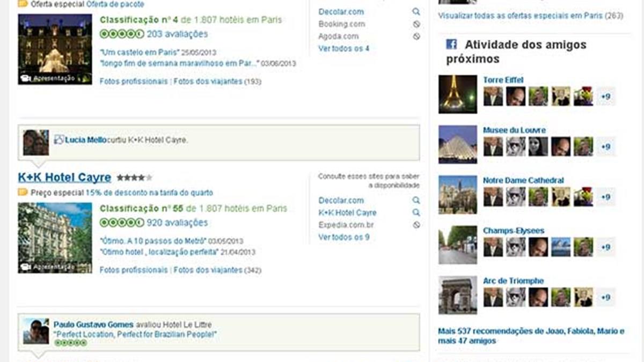
Task: Read "Perfect Location, Perfect for Brazilian People!" review
Action: (x=135, y=334)
